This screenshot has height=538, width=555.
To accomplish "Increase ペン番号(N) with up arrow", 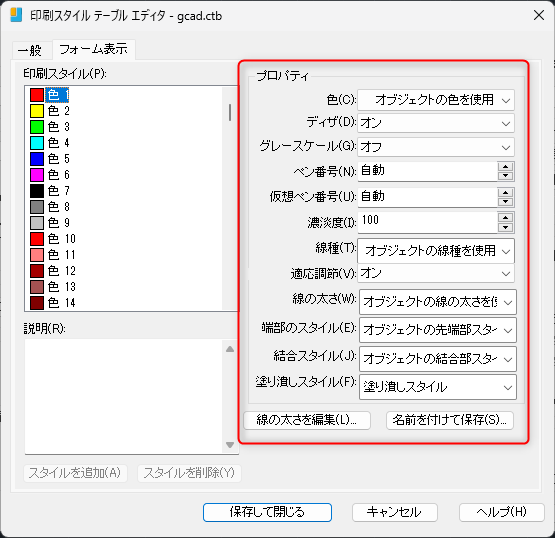I will tap(505, 167).
